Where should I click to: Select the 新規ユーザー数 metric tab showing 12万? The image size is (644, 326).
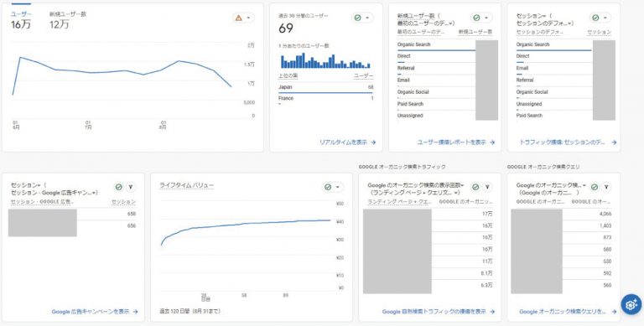point(68,20)
